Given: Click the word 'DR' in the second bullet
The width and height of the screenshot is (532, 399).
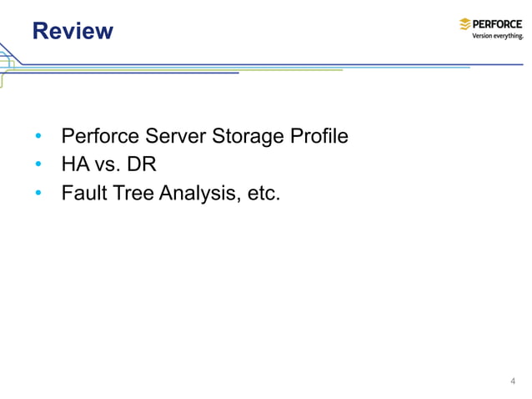Looking at the screenshot, I should pos(141,164).
